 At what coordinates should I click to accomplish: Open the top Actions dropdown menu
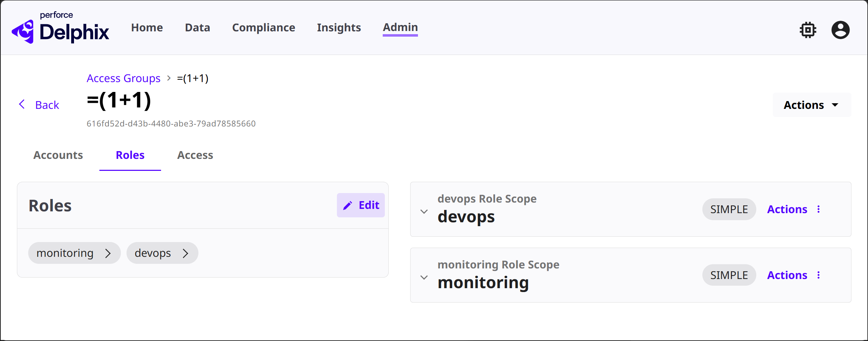coord(811,105)
